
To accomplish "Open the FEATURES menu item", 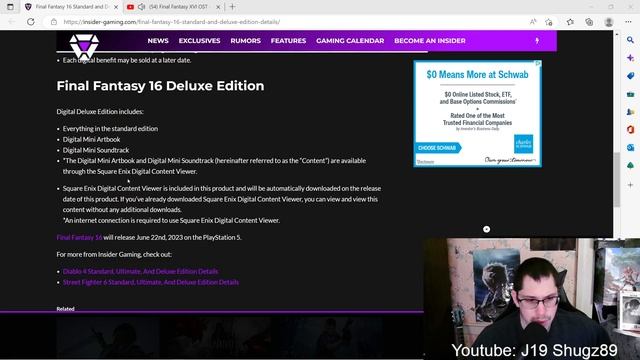I will click(x=288, y=41).
